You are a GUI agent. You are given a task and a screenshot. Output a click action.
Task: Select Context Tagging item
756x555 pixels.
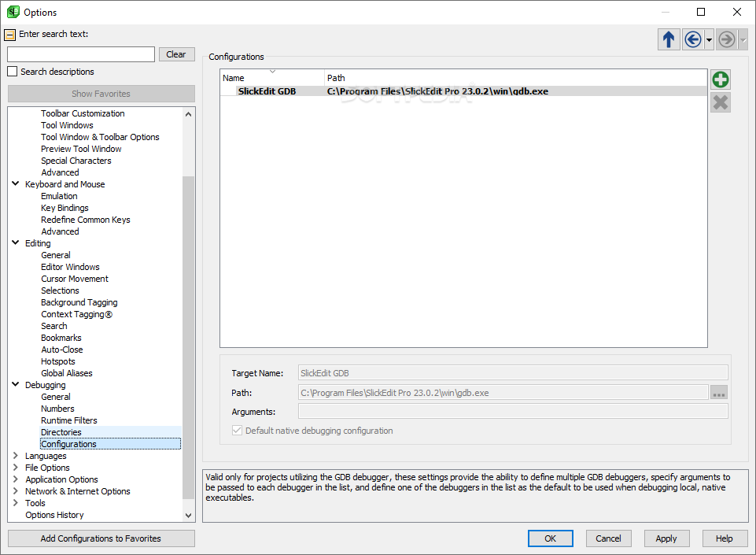[76, 314]
